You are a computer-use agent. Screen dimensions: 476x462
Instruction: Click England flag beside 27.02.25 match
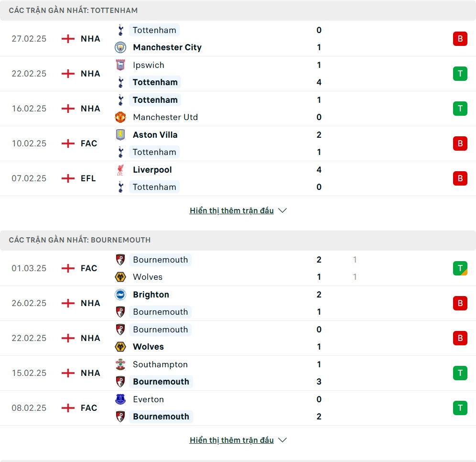tap(68, 39)
